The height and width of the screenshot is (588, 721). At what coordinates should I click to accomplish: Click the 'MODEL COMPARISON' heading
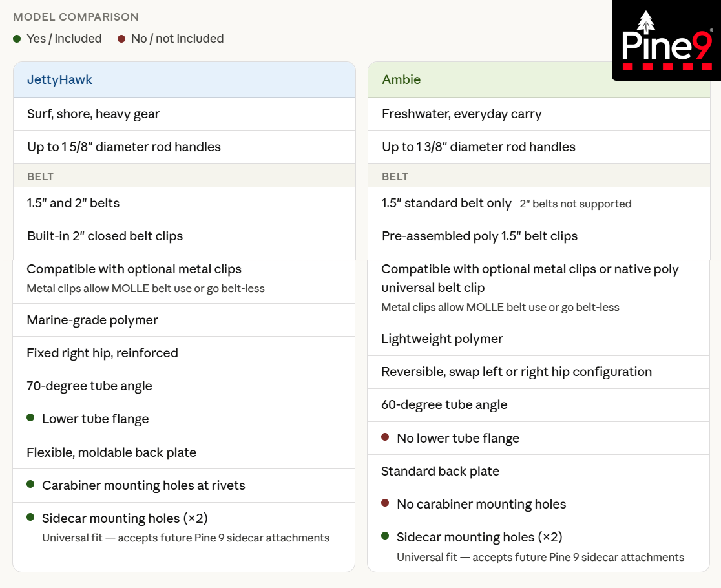pyautogui.click(x=76, y=17)
